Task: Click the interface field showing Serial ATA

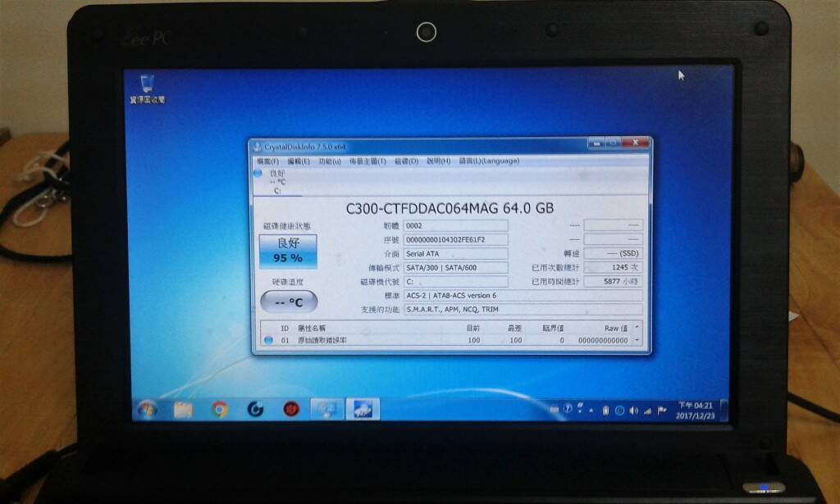Action: [x=455, y=253]
